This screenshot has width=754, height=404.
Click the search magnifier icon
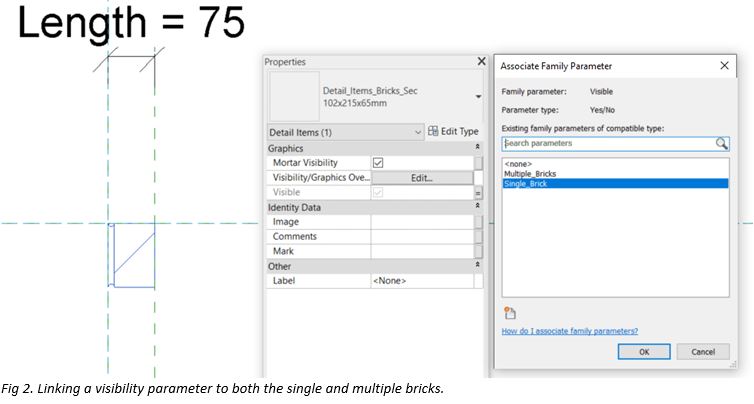pyautogui.click(x=722, y=143)
